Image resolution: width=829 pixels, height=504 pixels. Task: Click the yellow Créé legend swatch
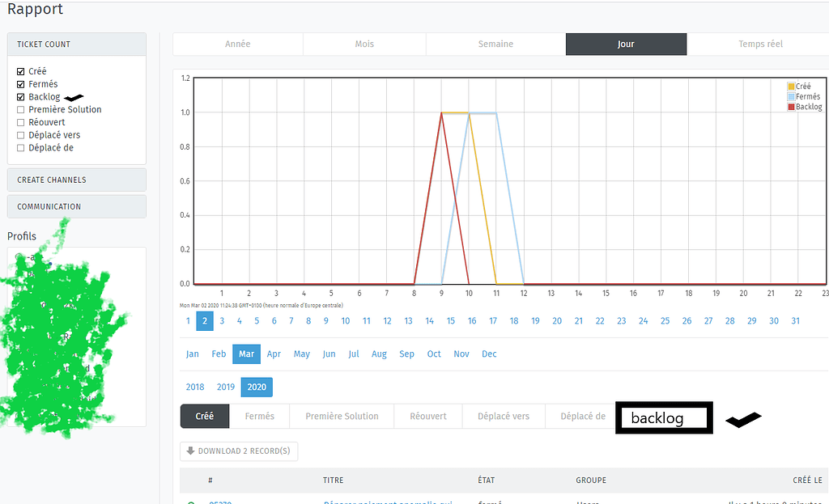[791, 86]
